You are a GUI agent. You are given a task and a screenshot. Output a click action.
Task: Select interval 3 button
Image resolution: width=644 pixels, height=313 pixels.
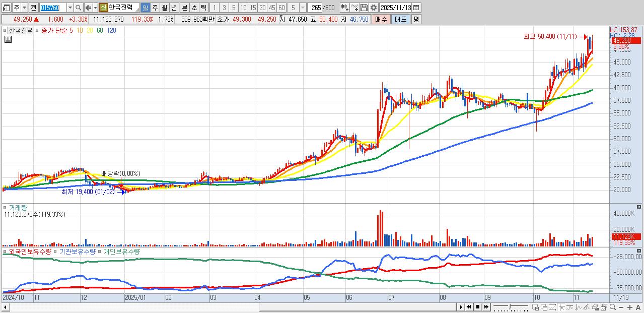(x=224, y=8)
